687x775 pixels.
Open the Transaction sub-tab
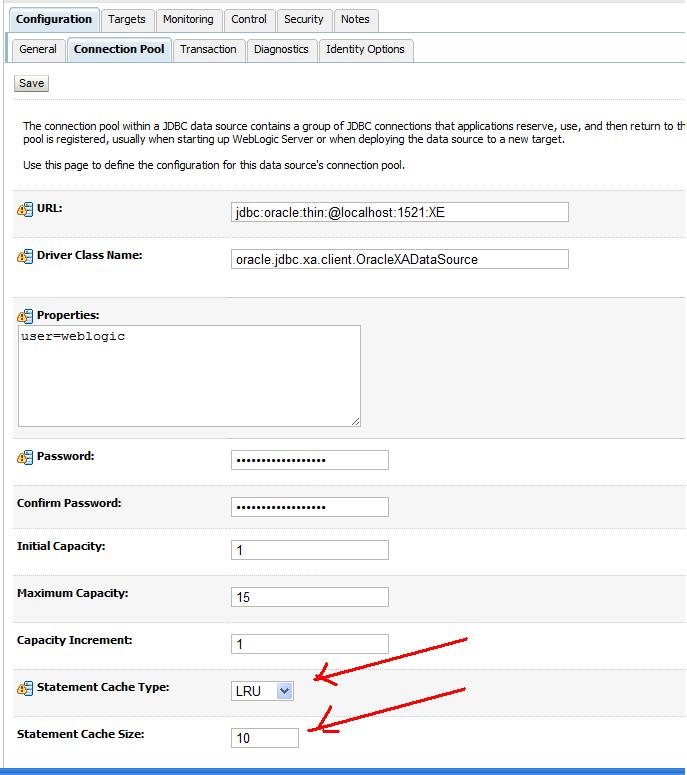(208, 49)
